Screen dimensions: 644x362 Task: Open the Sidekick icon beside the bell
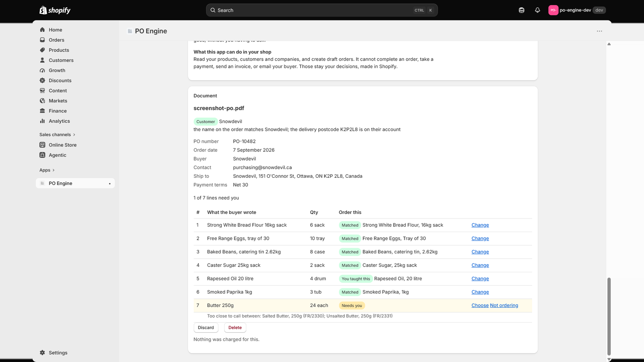[522, 10]
